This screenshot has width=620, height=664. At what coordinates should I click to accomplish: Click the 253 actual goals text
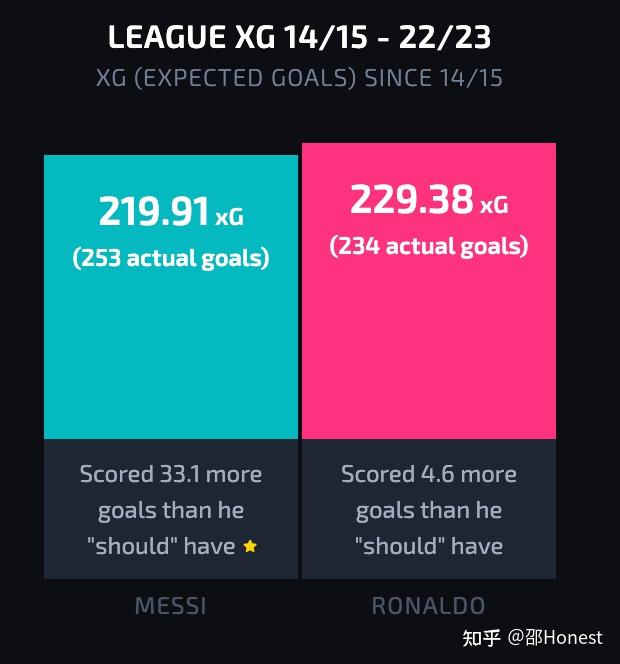(x=171, y=258)
